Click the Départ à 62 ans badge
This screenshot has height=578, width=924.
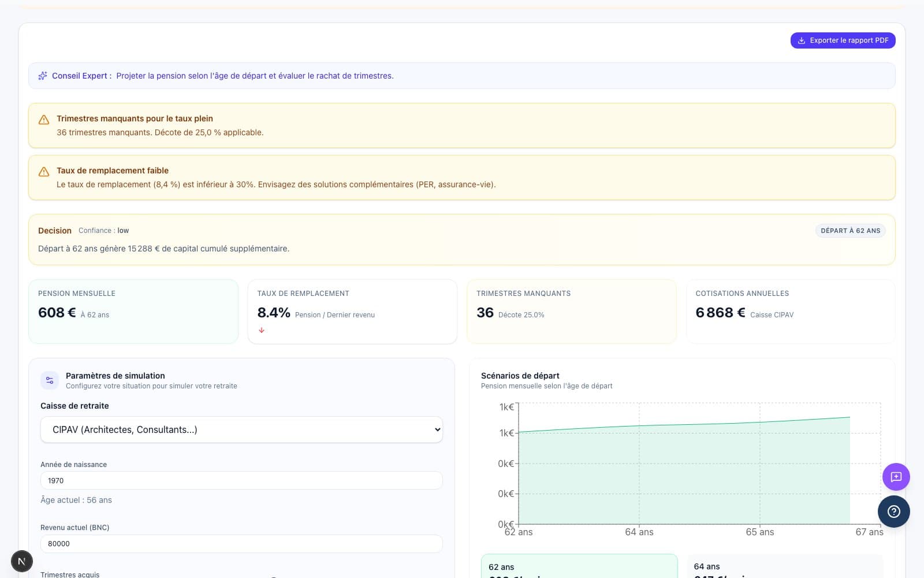click(x=850, y=231)
